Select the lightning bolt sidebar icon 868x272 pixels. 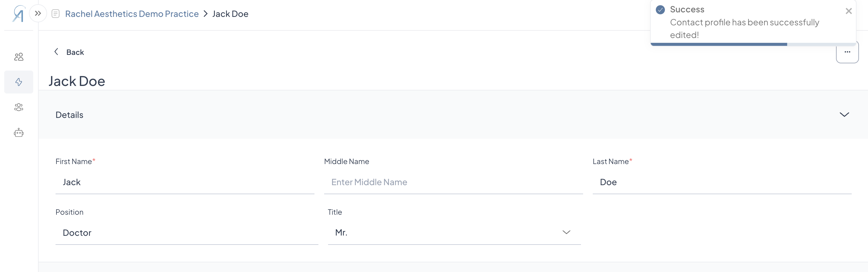click(x=18, y=82)
